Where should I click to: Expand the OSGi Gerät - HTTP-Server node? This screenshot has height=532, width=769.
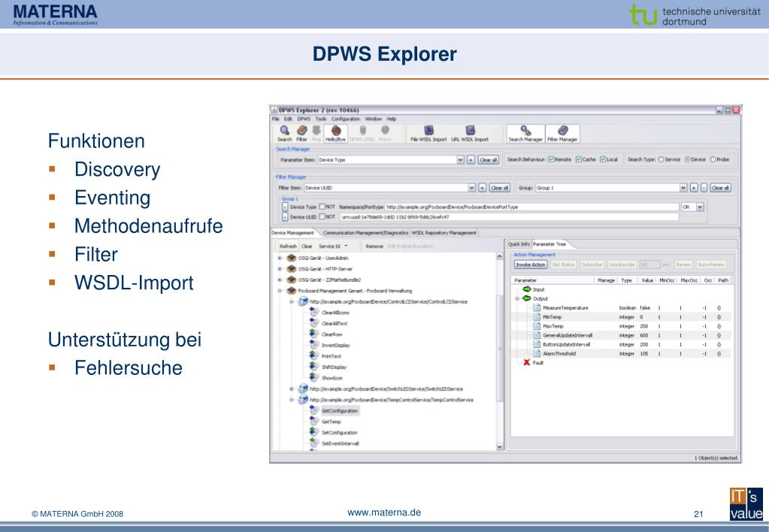click(280, 269)
